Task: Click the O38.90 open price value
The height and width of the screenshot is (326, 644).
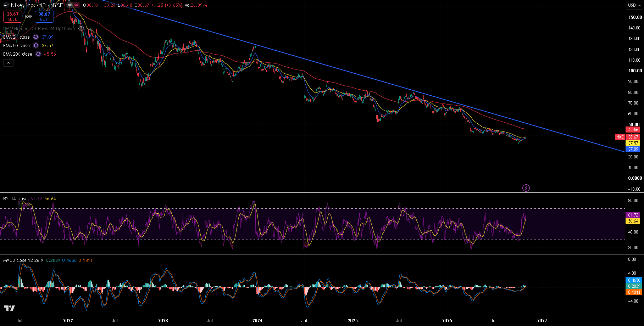Action: [90, 5]
